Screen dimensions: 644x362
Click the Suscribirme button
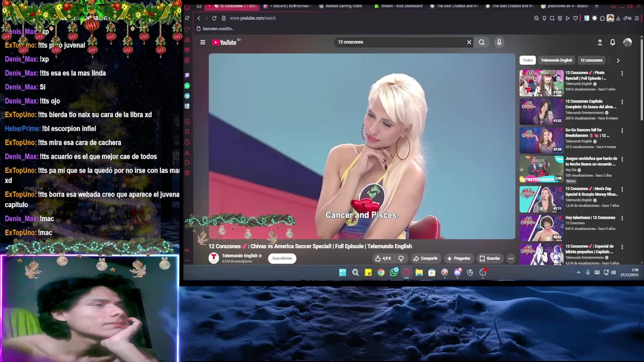click(x=282, y=258)
